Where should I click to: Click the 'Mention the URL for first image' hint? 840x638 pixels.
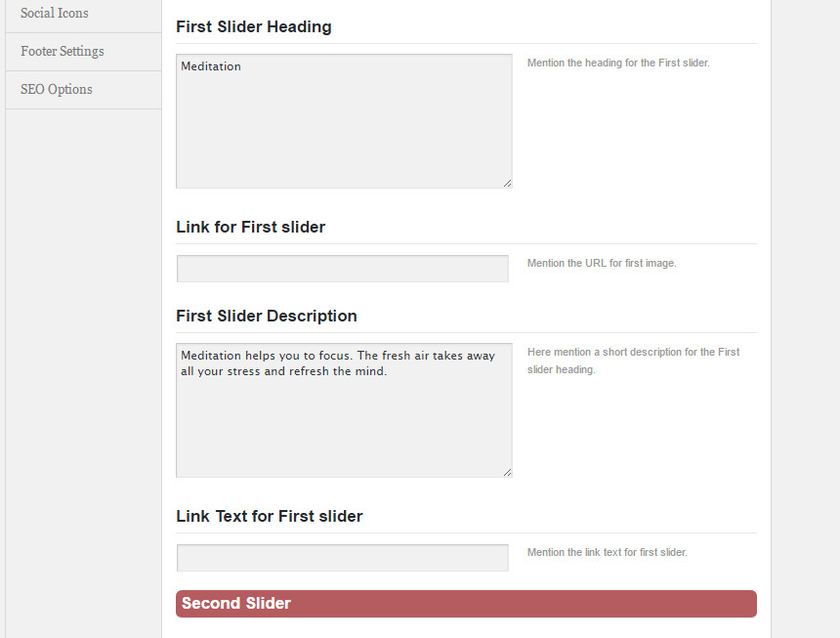(602, 263)
